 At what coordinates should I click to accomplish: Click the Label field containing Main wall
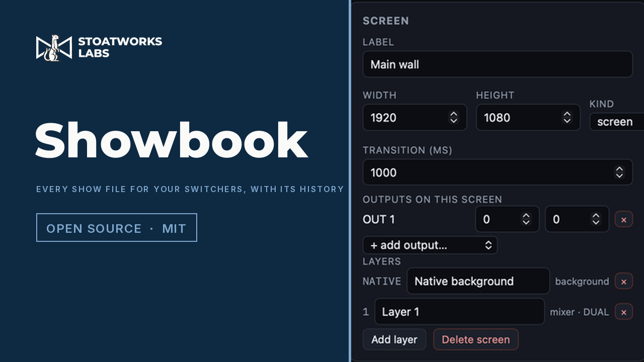(x=498, y=64)
